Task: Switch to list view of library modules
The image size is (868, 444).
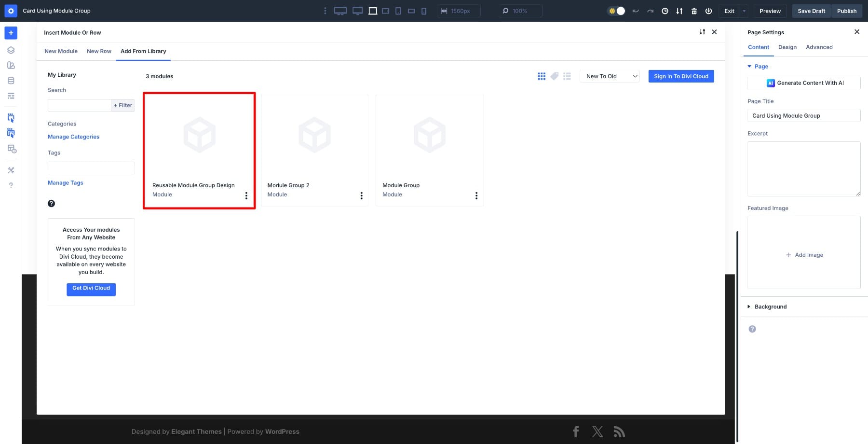Action: pos(567,76)
